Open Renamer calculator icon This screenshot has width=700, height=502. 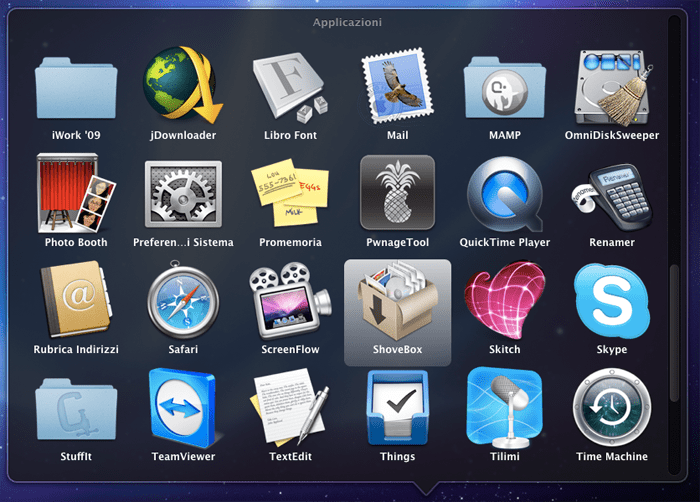[x=612, y=197]
